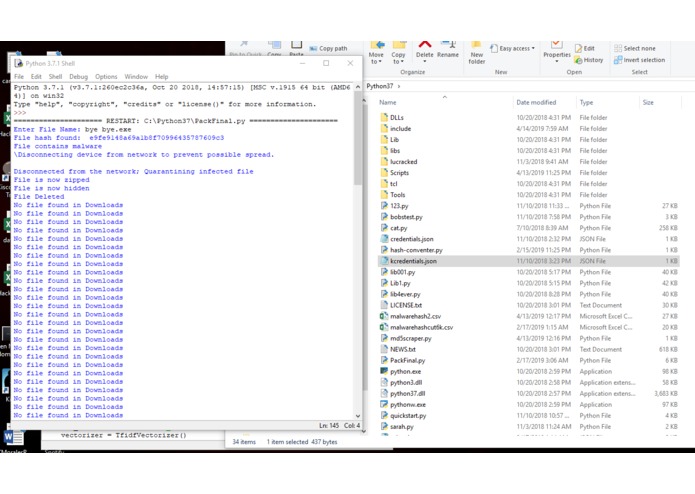Screen dimensions: 695x494
Task: Select the sarah.py file
Action: [402, 427]
